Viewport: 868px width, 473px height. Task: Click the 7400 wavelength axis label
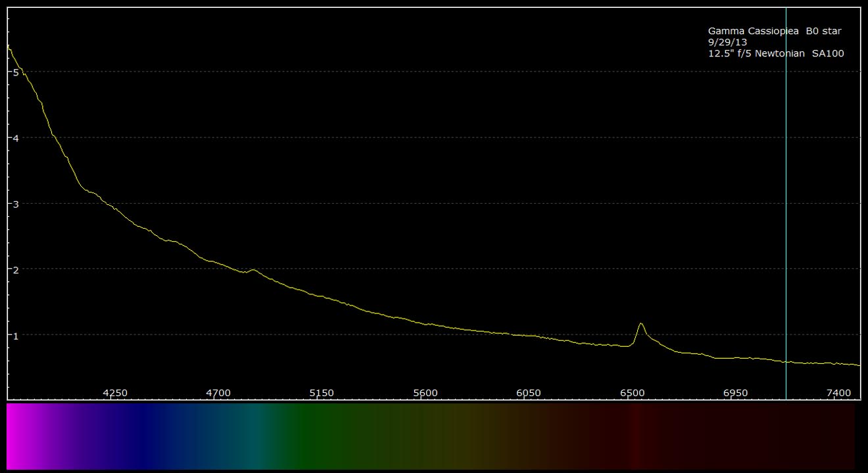click(x=838, y=393)
